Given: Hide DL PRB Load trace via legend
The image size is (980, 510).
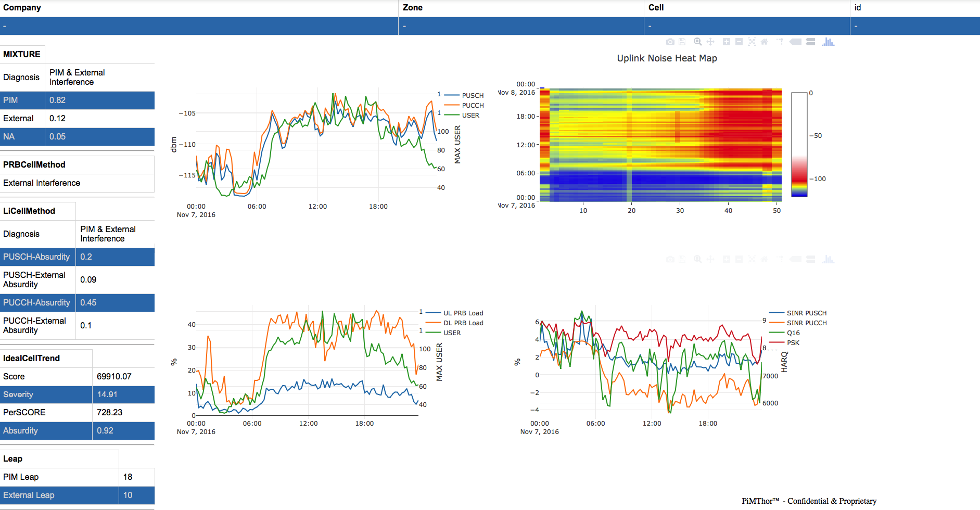Looking at the screenshot, I should [455, 323].
